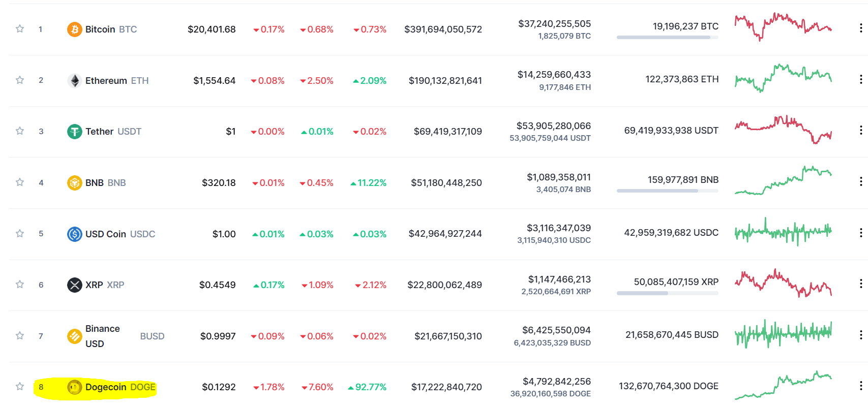Click Tether volume $53,905,280,066
This screenshot has width=868, height=407.
coord(554,126)
